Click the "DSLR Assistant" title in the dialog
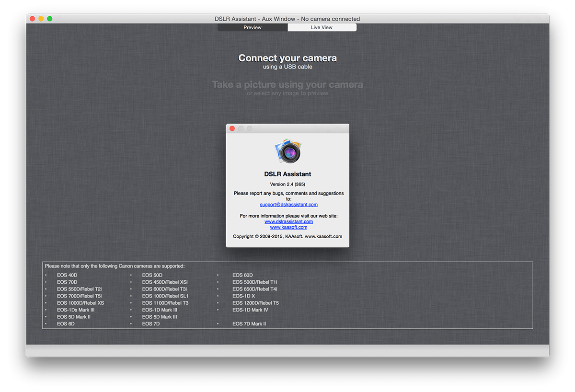Screen dimensions: 575x392 click(287, 174)
